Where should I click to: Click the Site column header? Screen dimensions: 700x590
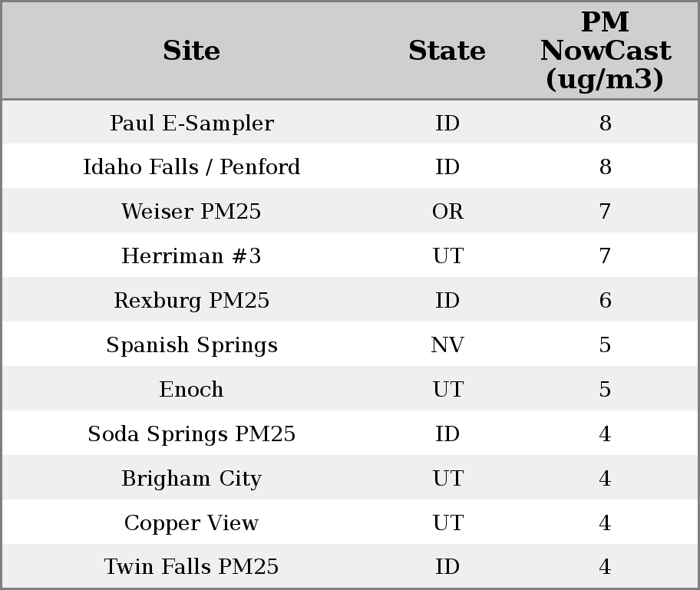pyautogui.click(x=191, y=51)
